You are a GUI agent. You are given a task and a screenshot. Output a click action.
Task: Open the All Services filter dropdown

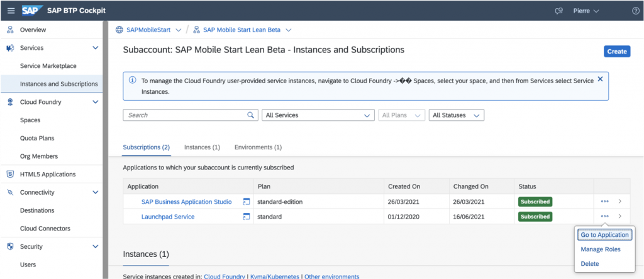coord(318,115)
